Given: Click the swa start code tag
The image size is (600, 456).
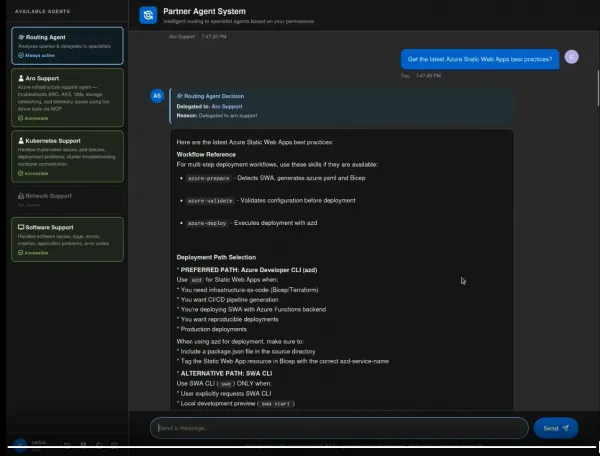Looking at the screenshot, I should pyautogui.click(x=276, y=404).
